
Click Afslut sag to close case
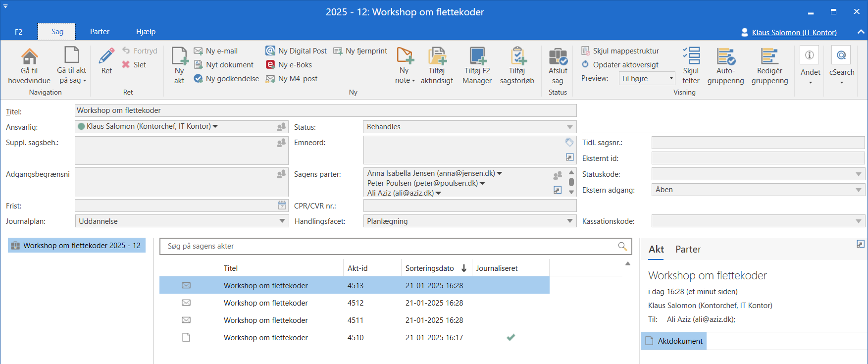(x=558, y=57)
